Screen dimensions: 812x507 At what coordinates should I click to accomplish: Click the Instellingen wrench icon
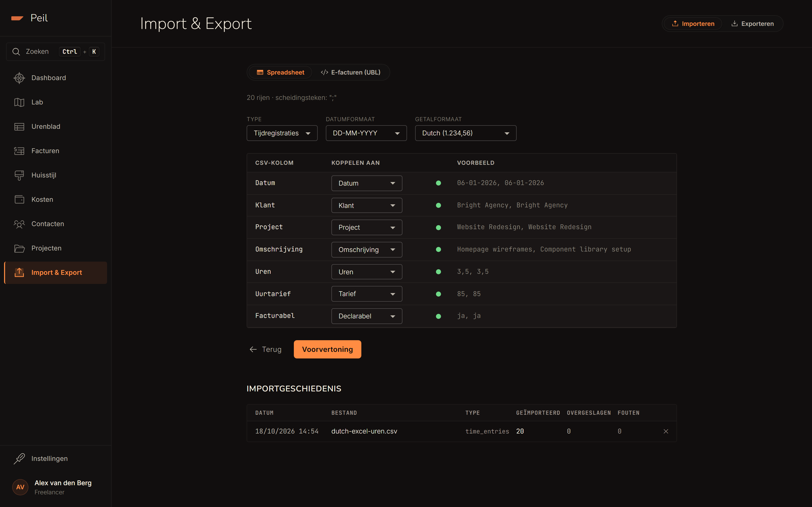tap(19, 458)
